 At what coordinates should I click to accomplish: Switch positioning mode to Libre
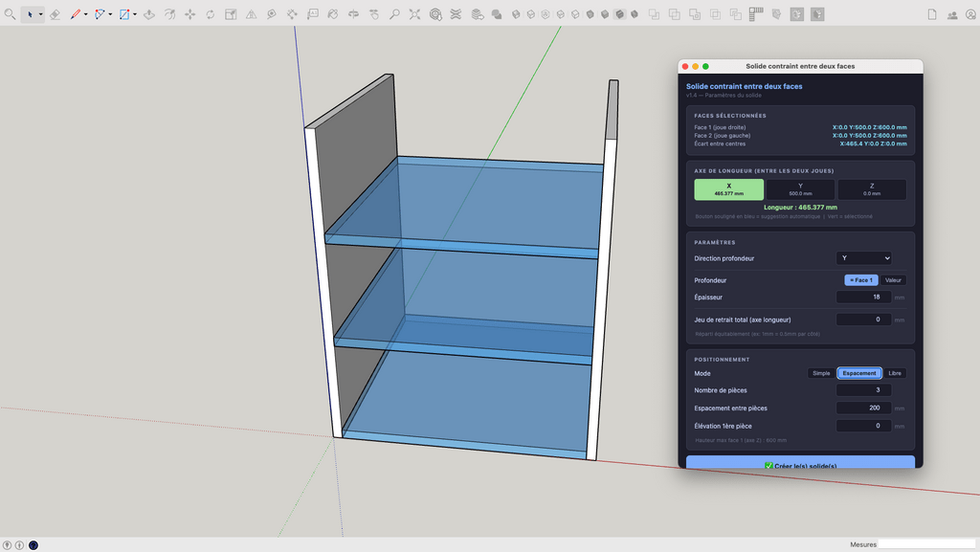pyautogui.click(x=895, y=373)
